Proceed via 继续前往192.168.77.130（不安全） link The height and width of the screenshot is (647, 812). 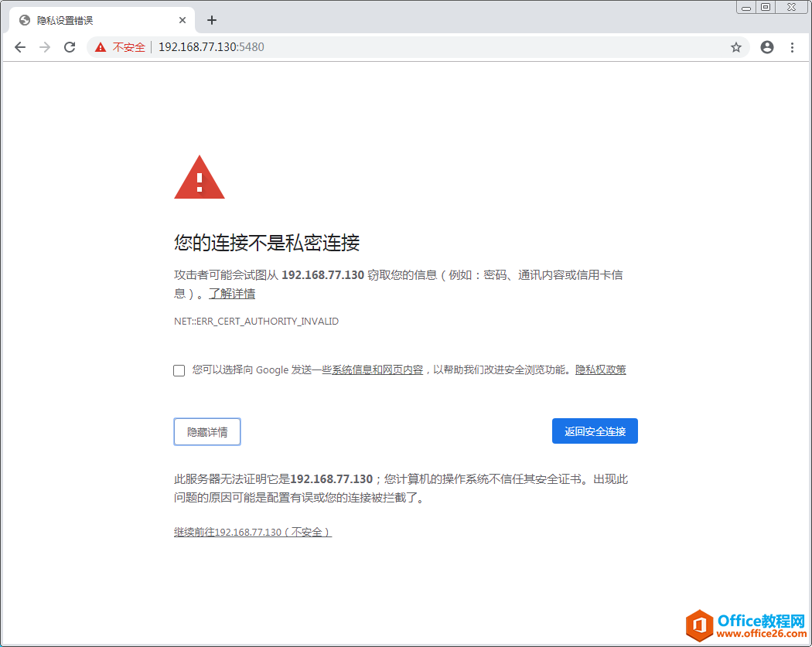[253, 532]
